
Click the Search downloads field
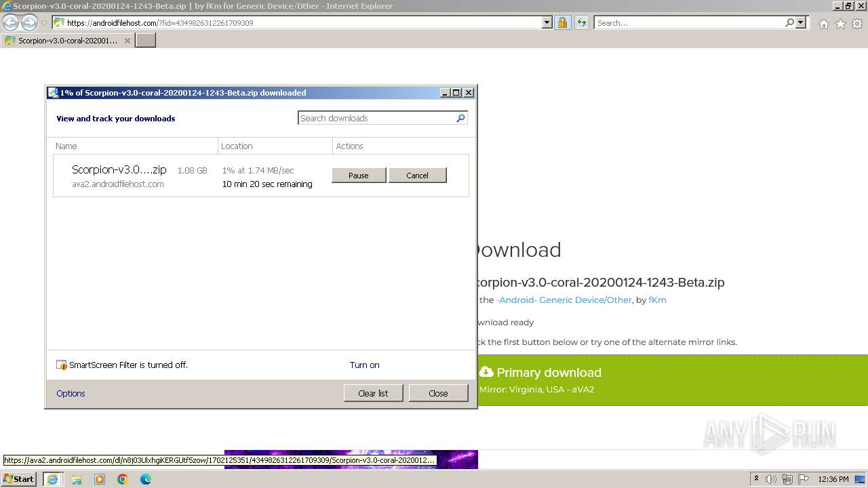click(x=382, y=118)
